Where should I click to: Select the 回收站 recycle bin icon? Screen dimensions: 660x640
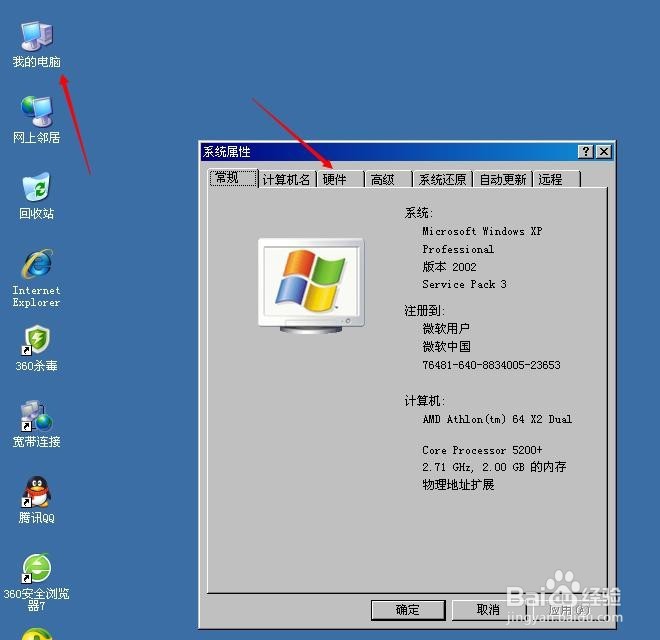[37, 196]
